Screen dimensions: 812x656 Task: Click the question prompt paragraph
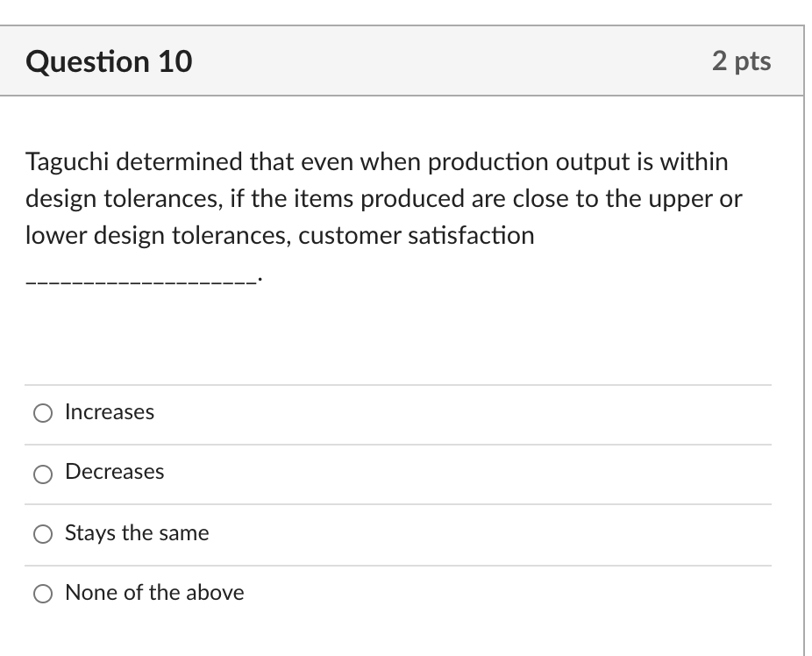click(384, 197)
